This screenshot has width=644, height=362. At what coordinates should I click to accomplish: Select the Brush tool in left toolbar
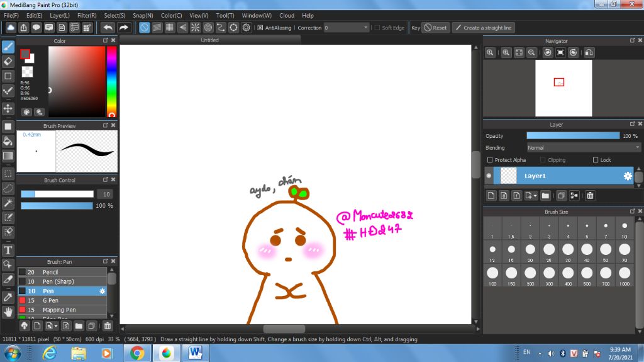click(8, 47)
